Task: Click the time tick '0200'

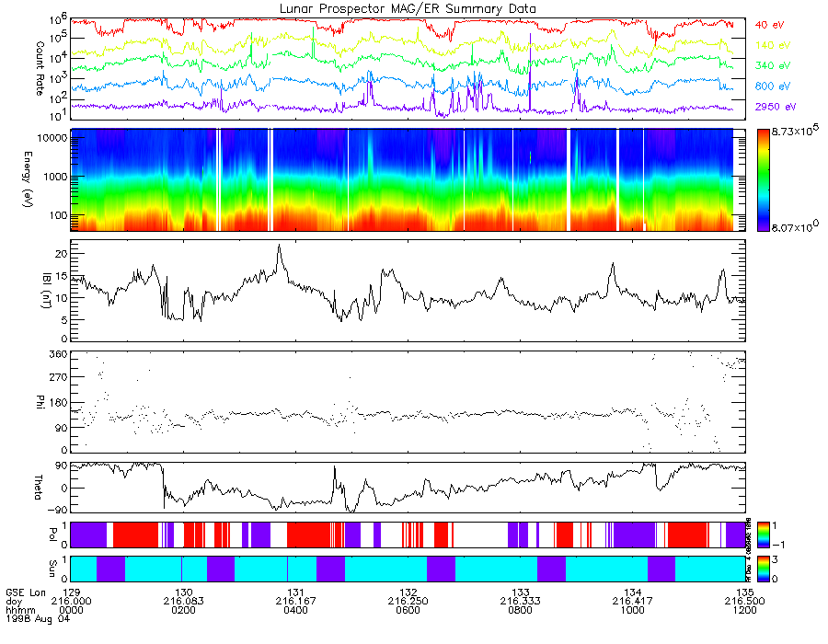Action: [x=183, y=610]
